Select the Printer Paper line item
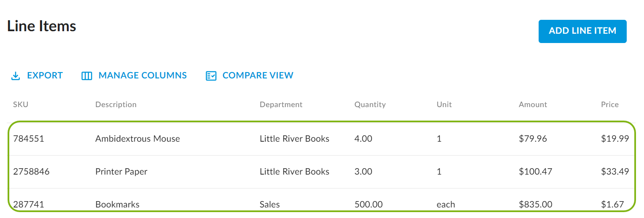 [x=121, y=172]
